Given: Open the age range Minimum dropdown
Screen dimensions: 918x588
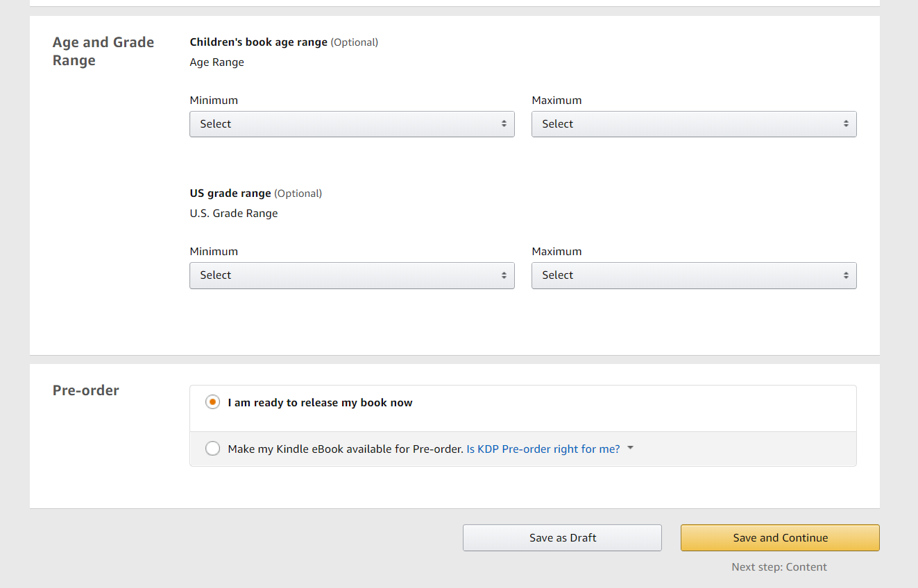Looking at the screenshot, I should coord(351,124).
